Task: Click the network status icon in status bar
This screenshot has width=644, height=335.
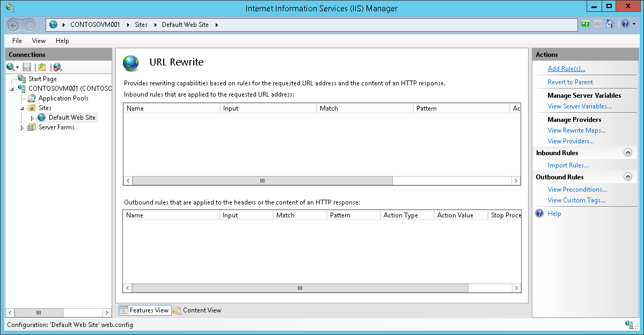Action: point(630,325)
